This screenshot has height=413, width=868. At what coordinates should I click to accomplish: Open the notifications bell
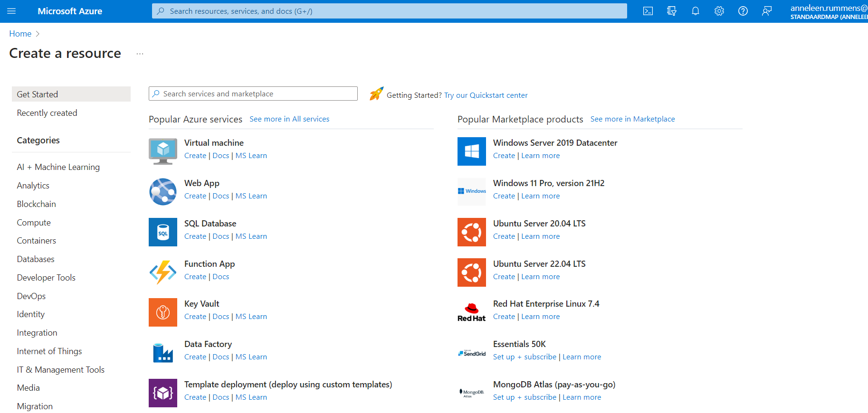pyautogui.click(x=696, y=11)
